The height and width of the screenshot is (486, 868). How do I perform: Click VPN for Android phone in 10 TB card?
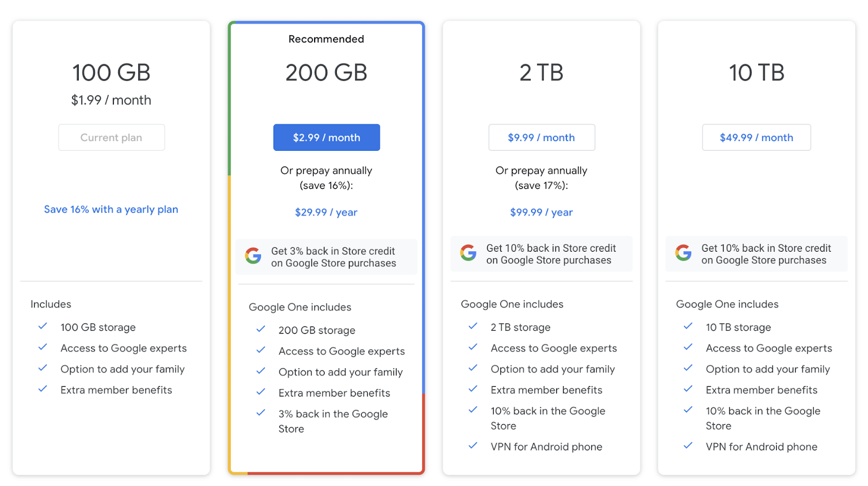(x=761, y=446)
